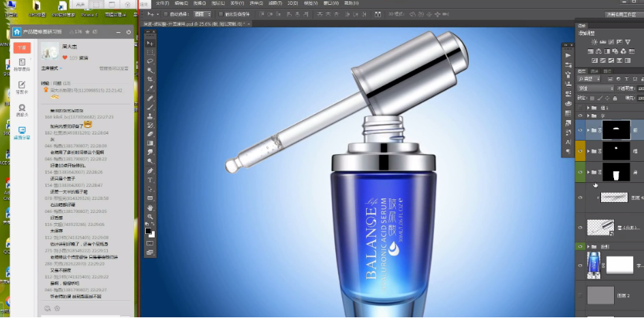Switch to the 路径 paths tab

[x=607, y=71]
